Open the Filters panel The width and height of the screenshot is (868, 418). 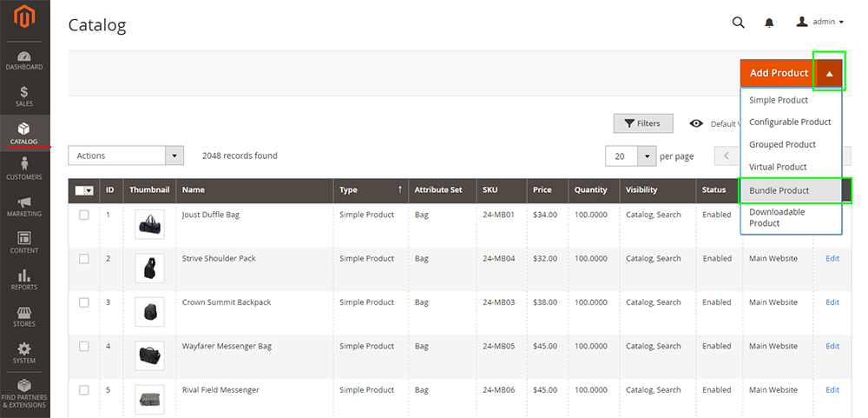click(x=643, y=123)
